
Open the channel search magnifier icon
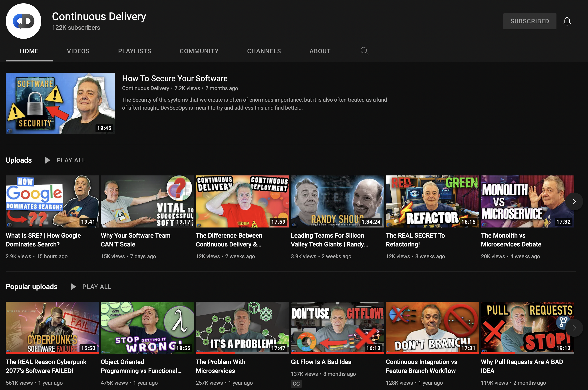[x=364, y=51]
